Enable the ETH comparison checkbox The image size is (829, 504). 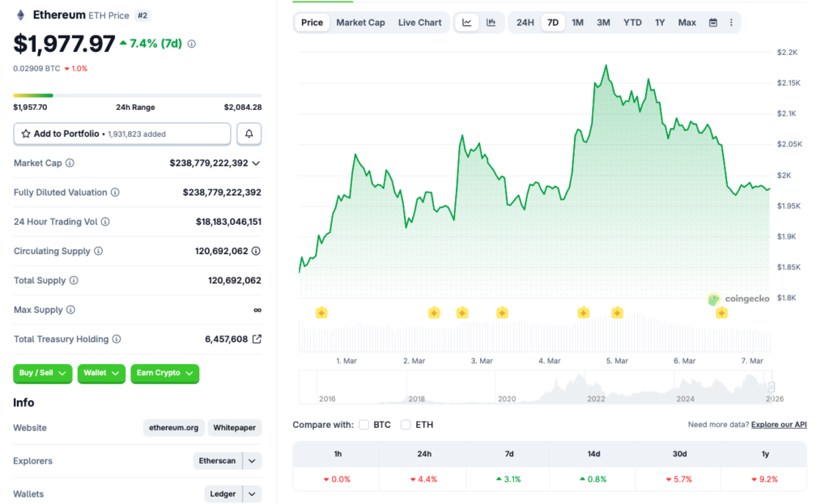click(406, 424)
